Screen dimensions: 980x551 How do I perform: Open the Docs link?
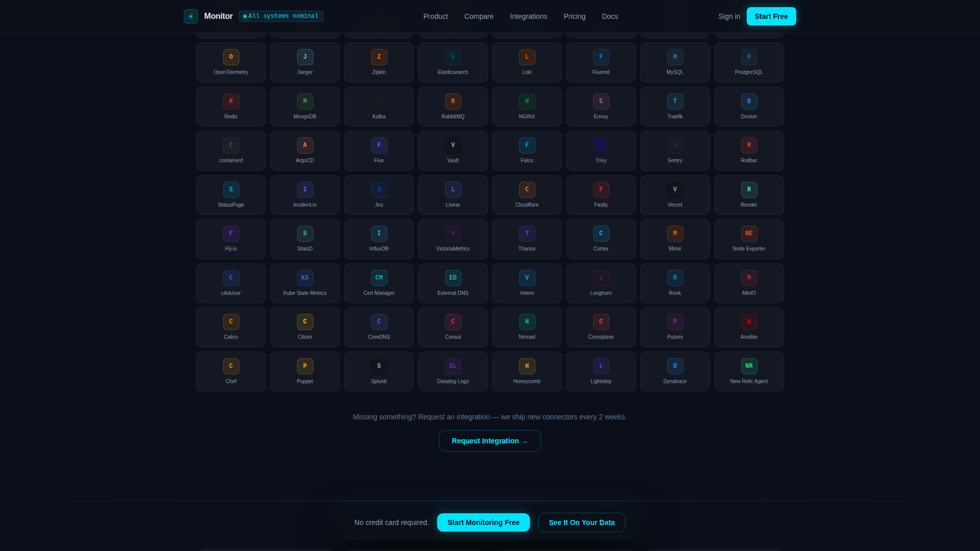pos(609,16)
